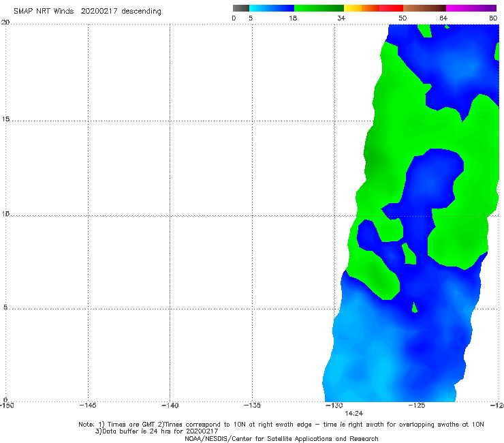
Task: Click the swath time label "14:24"
Action: [354, 414]
